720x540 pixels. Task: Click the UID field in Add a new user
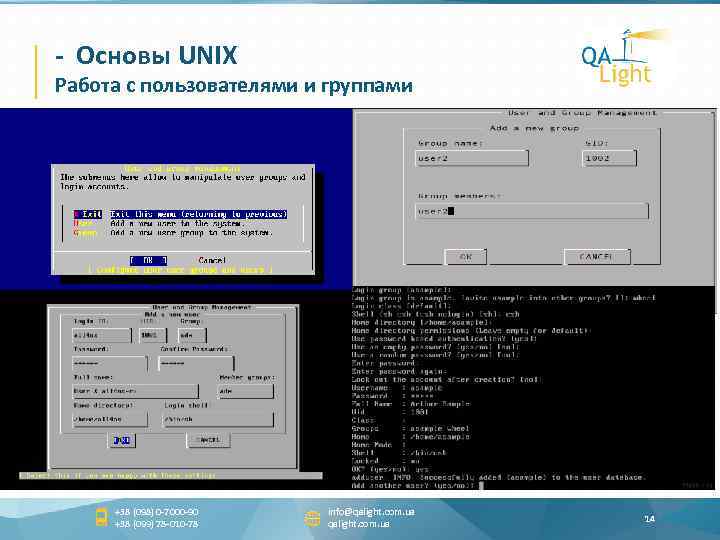point(152,335)
